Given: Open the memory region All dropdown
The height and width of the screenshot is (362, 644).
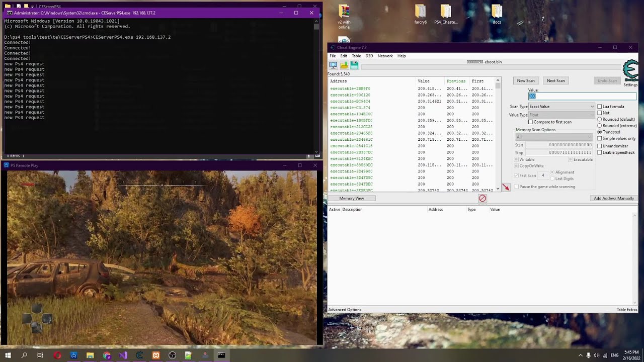Looking at the screenshot, I should 554,137.
